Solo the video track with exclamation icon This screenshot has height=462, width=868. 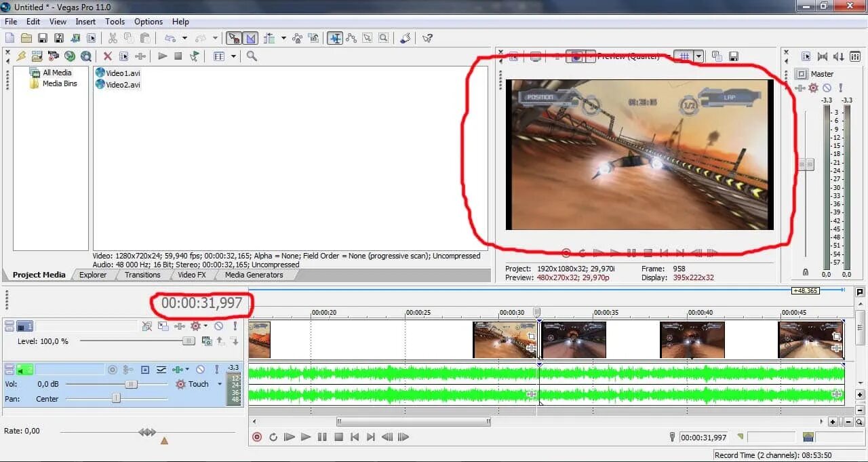pyautogui.click(x=235, y=326)
